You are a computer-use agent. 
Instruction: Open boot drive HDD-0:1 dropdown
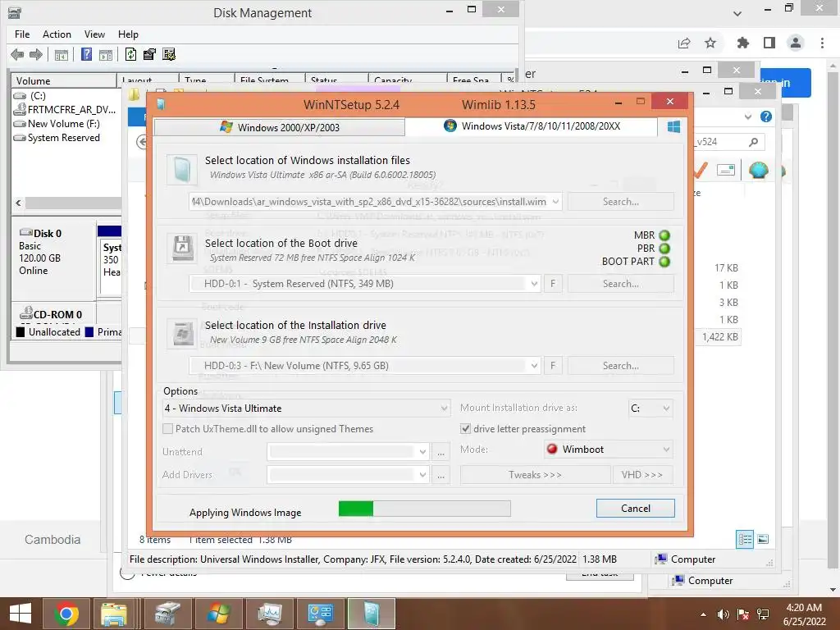(x=534, y=283)
